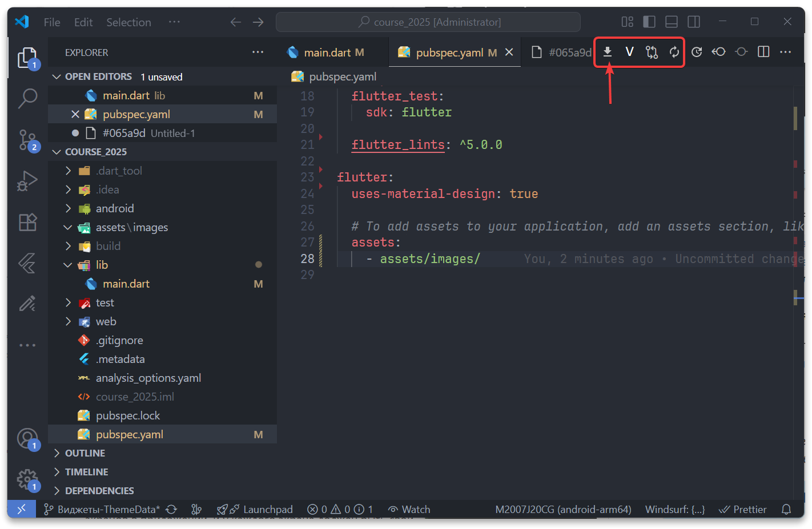Open Source Control view in activity bar
Image resolution: width=812 pixels, height=529 pixels.
27,139
